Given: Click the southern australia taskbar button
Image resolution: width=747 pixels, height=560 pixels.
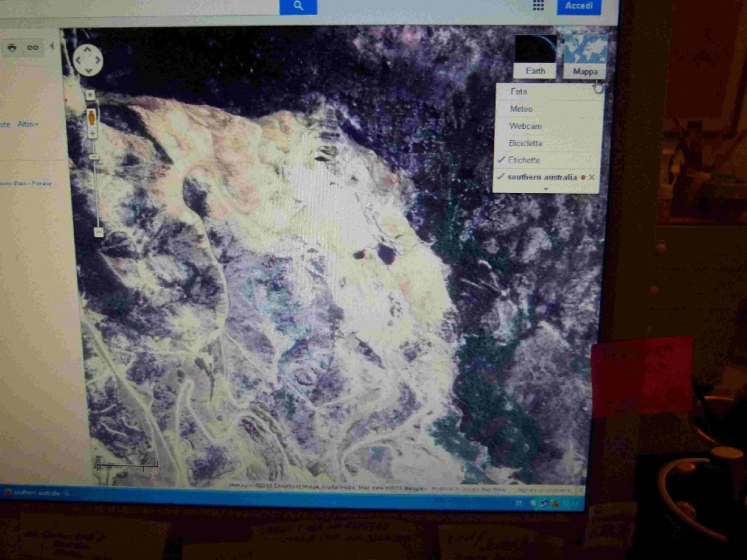Looking at the screenshot, I should point(38,493).
